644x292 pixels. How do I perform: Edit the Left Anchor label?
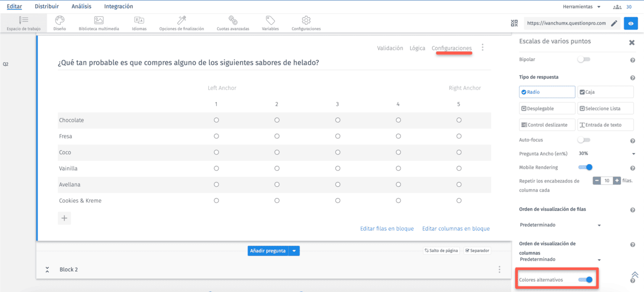[222, 88]
